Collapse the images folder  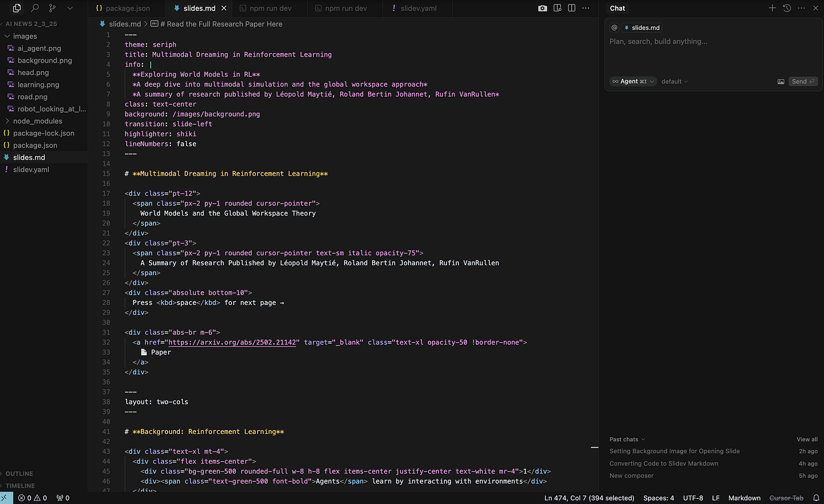[x=25, y=36]
